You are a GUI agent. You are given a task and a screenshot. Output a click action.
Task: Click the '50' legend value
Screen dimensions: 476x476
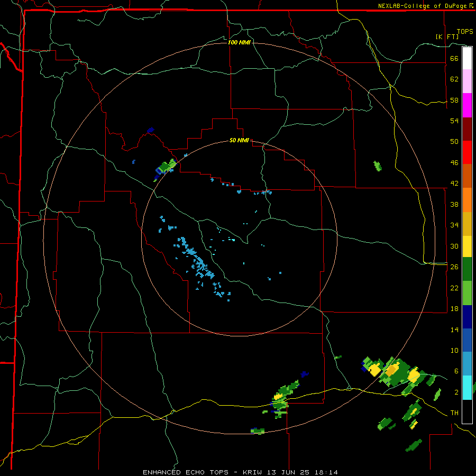pos(454,141)
